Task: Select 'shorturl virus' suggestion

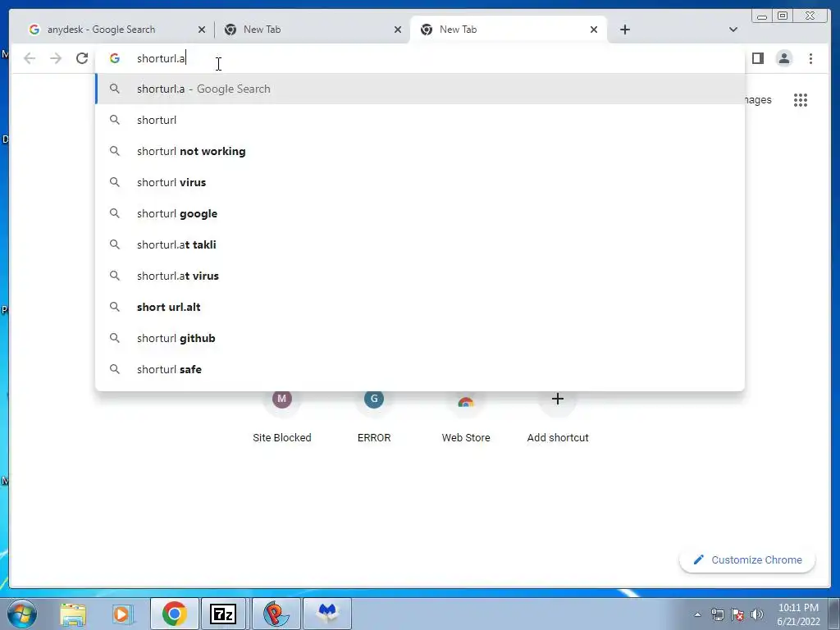Action: click(x=420, y=182)
